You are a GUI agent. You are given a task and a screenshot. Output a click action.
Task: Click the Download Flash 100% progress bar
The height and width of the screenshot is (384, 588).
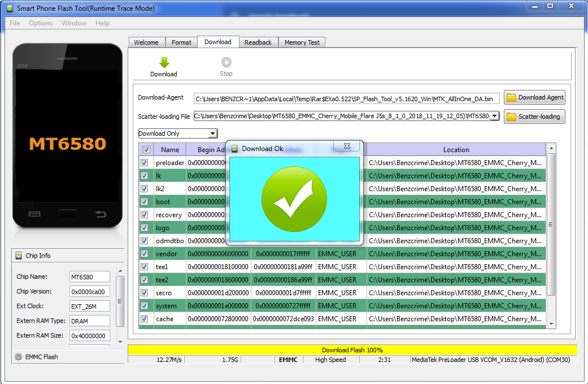[352, 350]
